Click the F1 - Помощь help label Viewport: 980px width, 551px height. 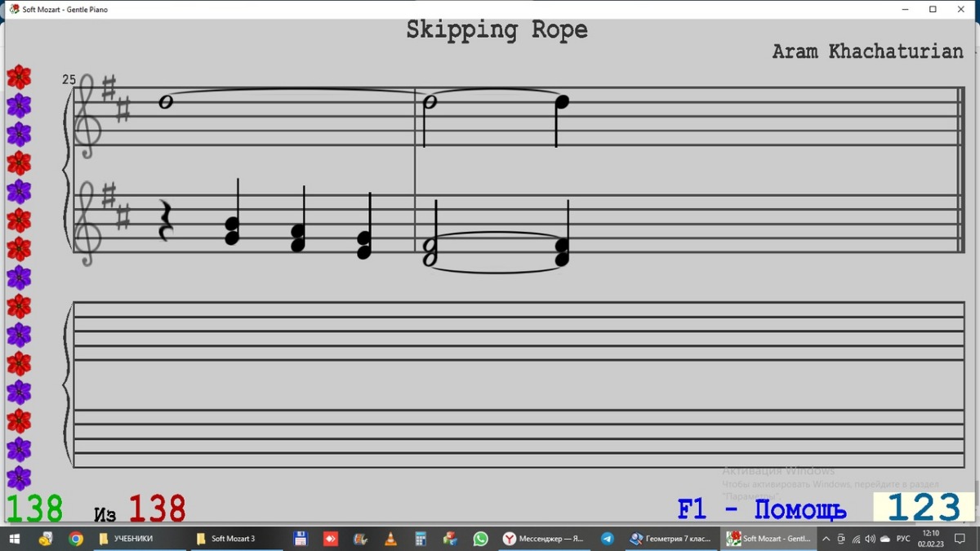[762, 510]
